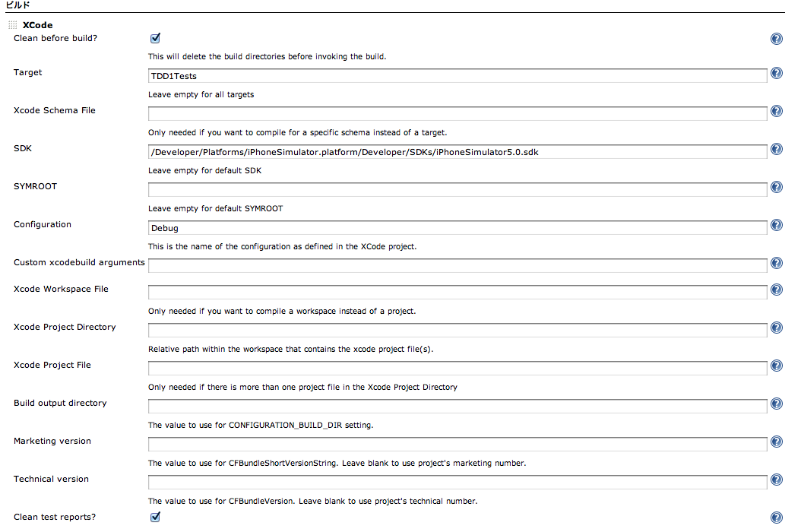This screenshot has height=532, width=801.
Task: Click the Custom xcodebuild arguments field
Action: (x=457, y=266)
